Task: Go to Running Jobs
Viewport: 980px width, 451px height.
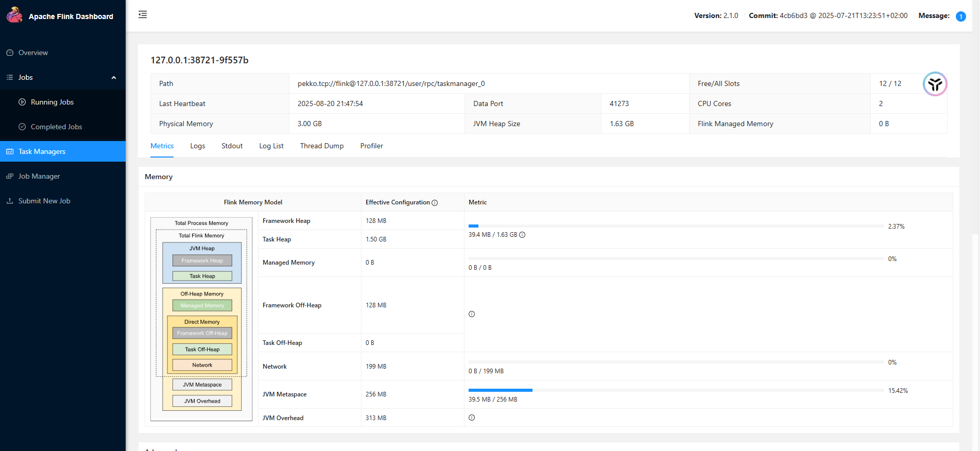Action: (52, 102)
